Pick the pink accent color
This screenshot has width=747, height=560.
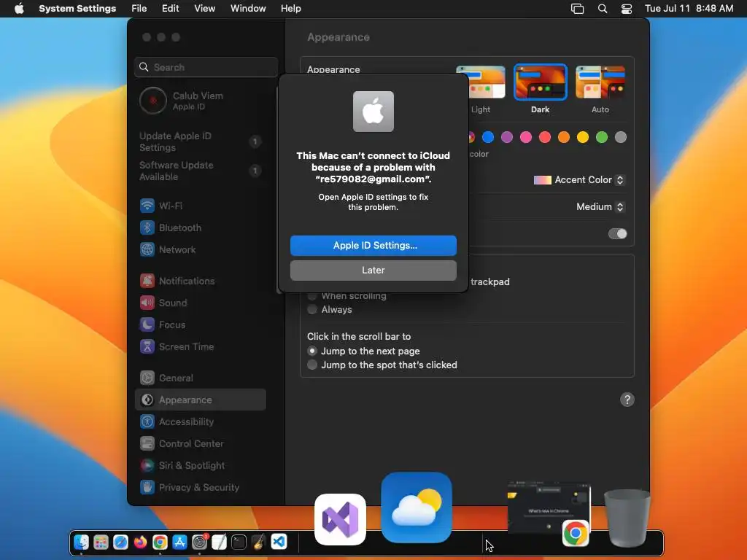tap(526, 137)
